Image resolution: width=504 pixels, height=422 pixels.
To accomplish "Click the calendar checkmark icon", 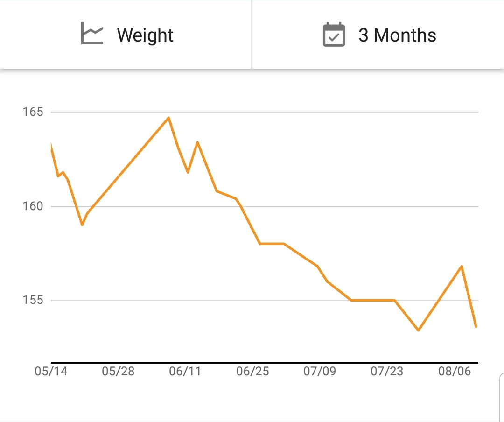I will coord(334,35).
